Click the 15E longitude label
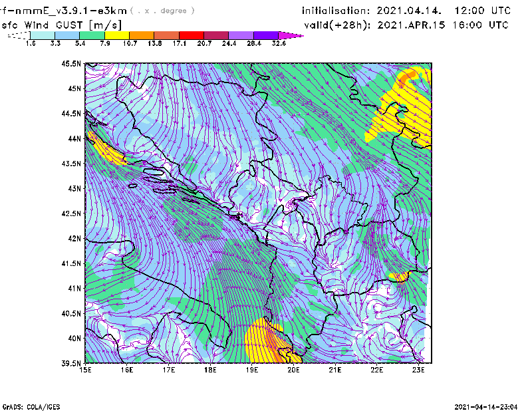Viewport: 532px width, 411px height. tap(85, 370)
